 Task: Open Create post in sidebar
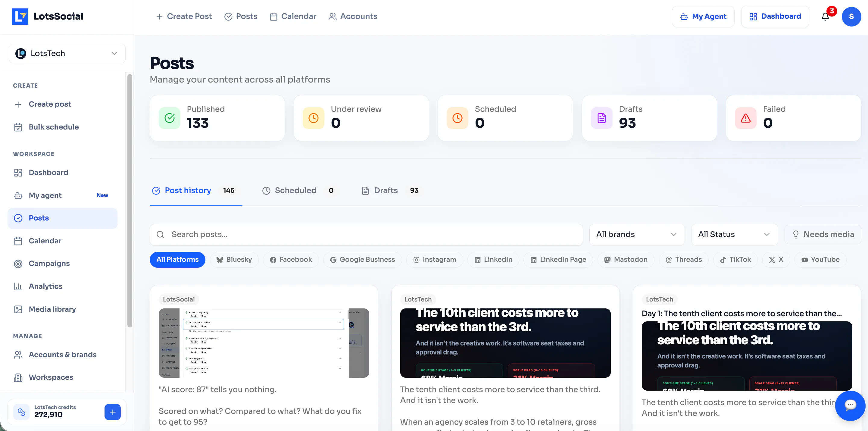click(x=62, y=104)
